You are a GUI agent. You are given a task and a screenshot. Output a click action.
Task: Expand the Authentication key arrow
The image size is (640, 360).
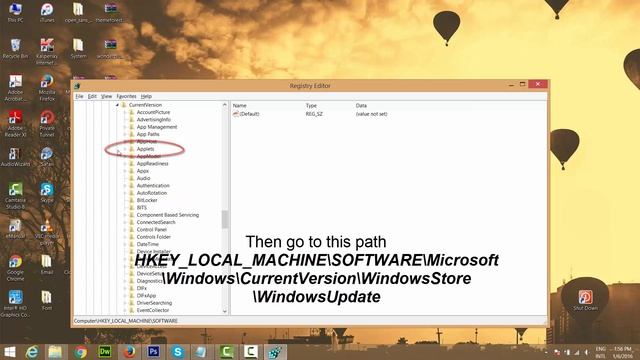[125, 186]
